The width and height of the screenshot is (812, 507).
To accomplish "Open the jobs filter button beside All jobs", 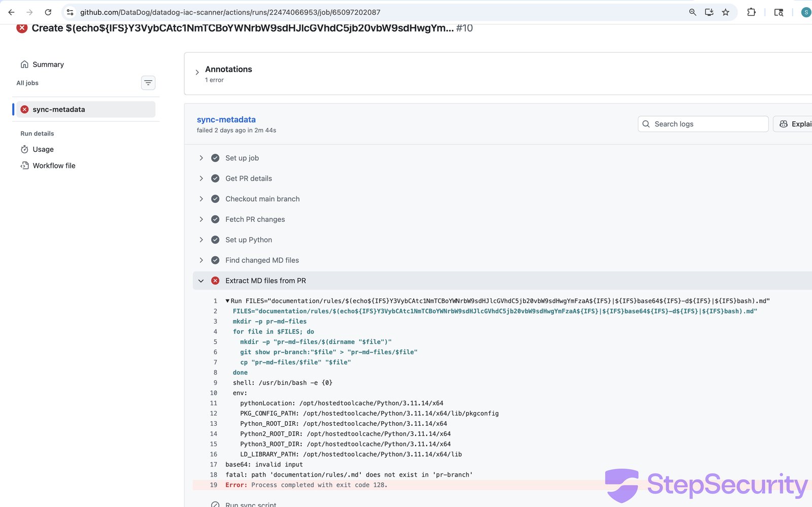I will [x=148, y=83].
